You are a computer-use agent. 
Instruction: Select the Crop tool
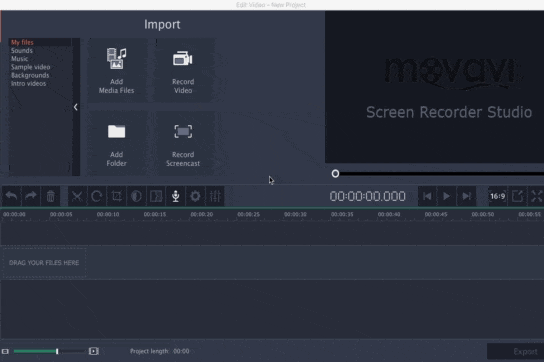click(117, 196)
